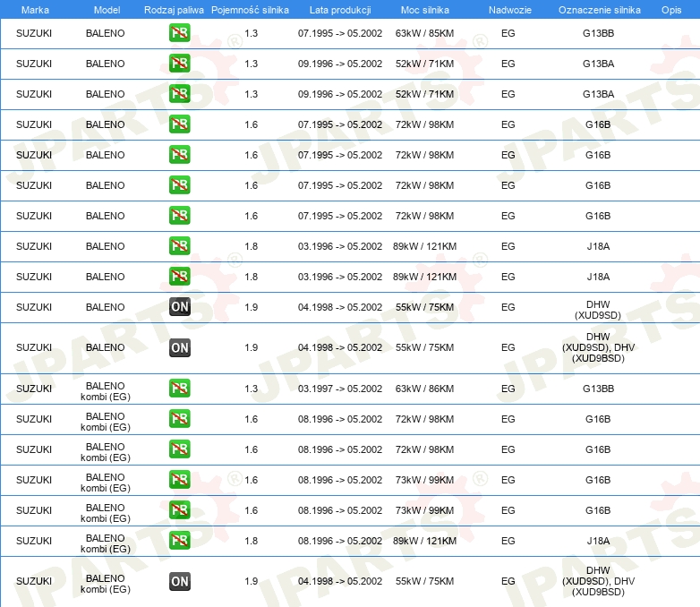This screenshot has width=700, height=607.
Task: Click 1.3 capacity in BALENO kombi row
Action: 252,389
